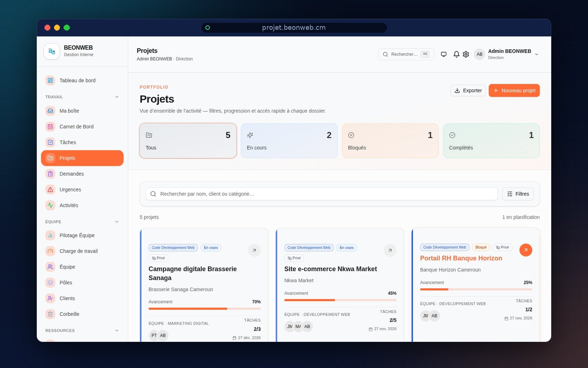This screenshot has width=588, height=368.
Task: Open Tableau de bord in sidebar
Action: point(82,80)
